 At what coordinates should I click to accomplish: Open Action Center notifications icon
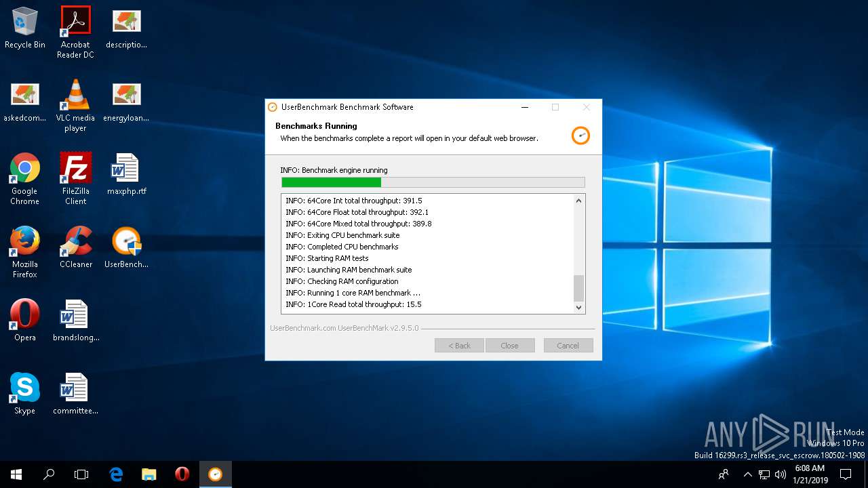tap(846, 474)
